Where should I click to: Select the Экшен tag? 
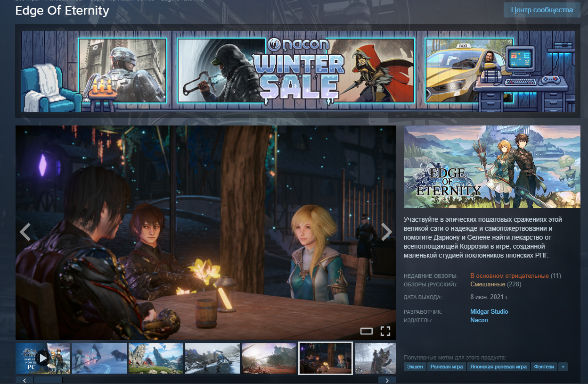415,367
